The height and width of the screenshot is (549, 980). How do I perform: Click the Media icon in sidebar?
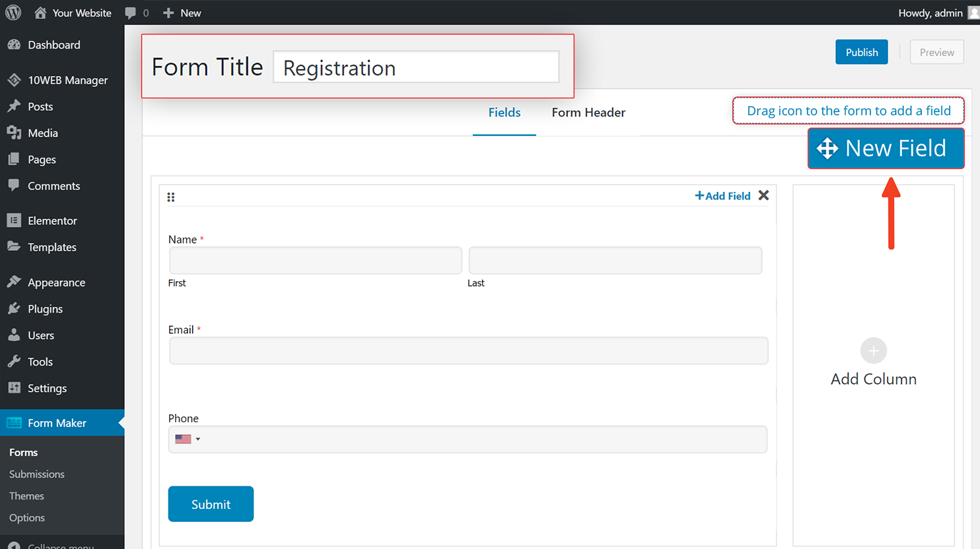(14, 133)
